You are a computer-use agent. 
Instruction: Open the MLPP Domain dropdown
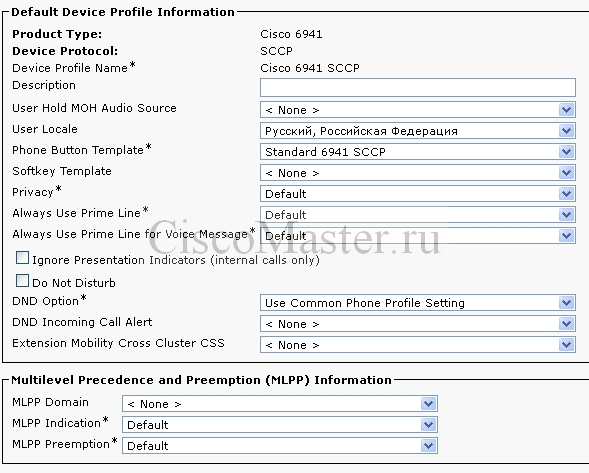pyautogui.click(x=280, y=404)
